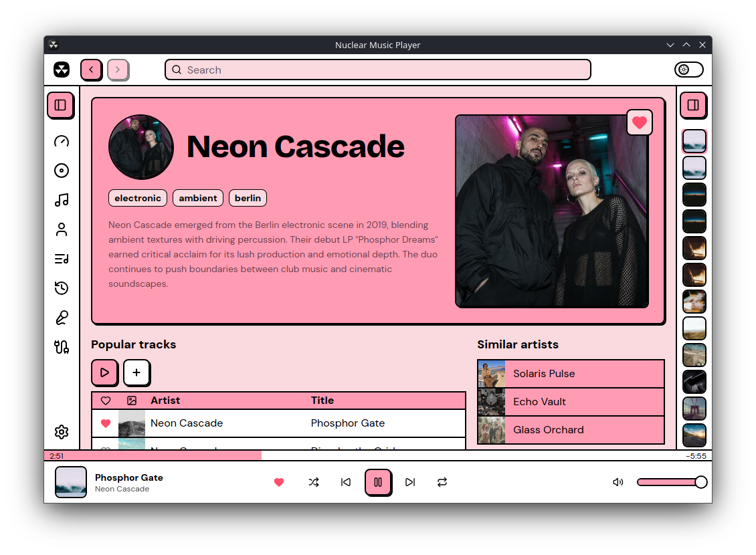Click the large Neon Cascade artist photo
The width and height of the screenshot is (756, 555).
tap(551, 211)
